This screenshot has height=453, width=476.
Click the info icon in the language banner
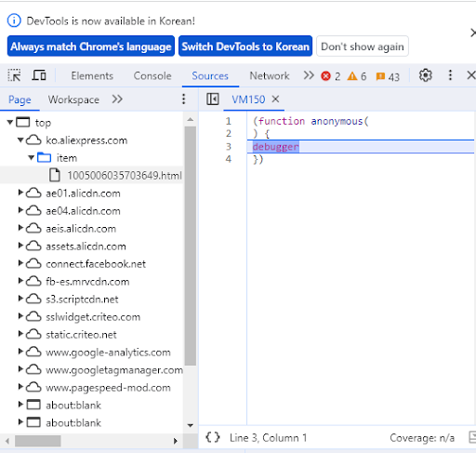click(x=14, y=20)
